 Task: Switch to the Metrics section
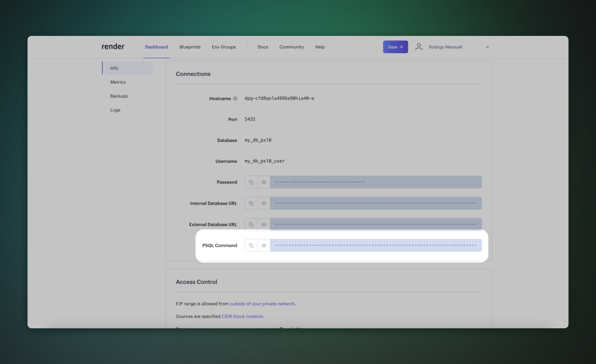point(118,82)
